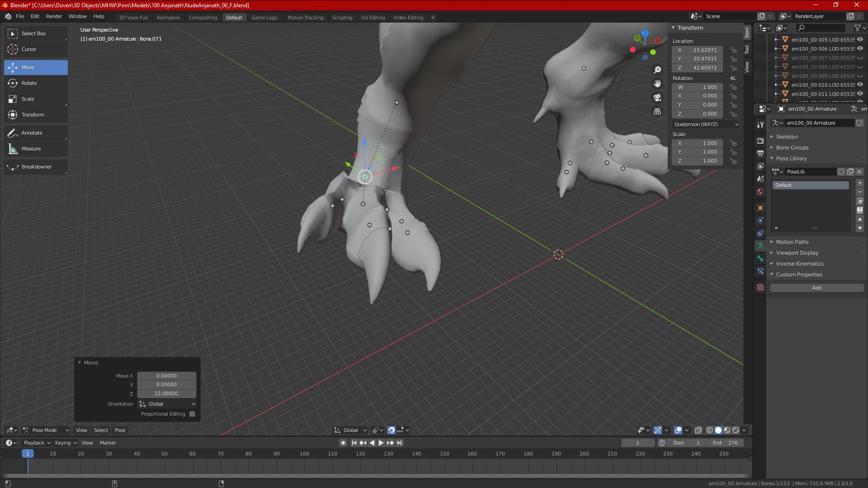Open the Bone properties tab icon
Image resolution: width=868 pixels, height=488 pixels.
tap(760, 258)
